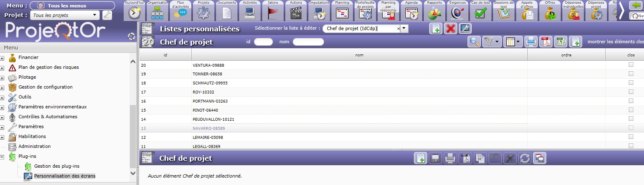Screen dimensions: 644x185
Task: Select the LEMAIRE-05098 row
Action: tap(208, 137)
